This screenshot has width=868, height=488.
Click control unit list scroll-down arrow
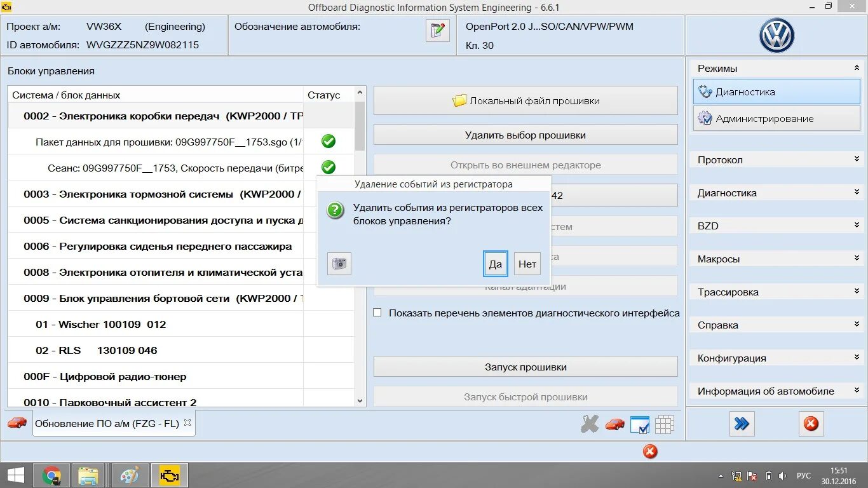click(360, 401)
